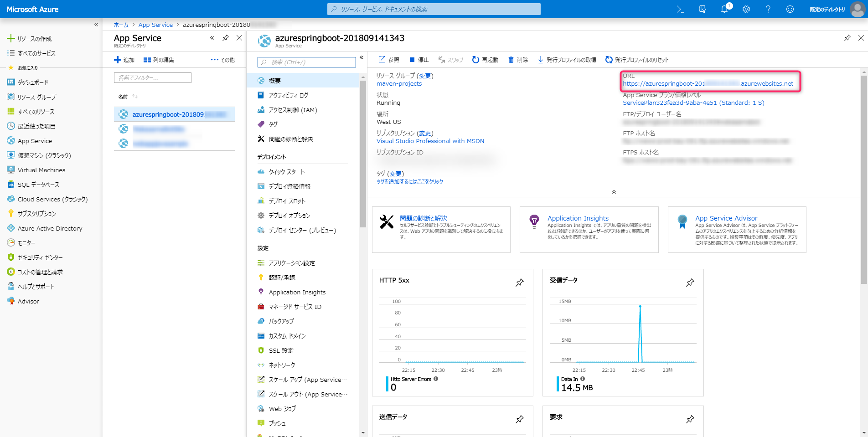
Task: Open the help question mark menu
Action: pos(768,9)
